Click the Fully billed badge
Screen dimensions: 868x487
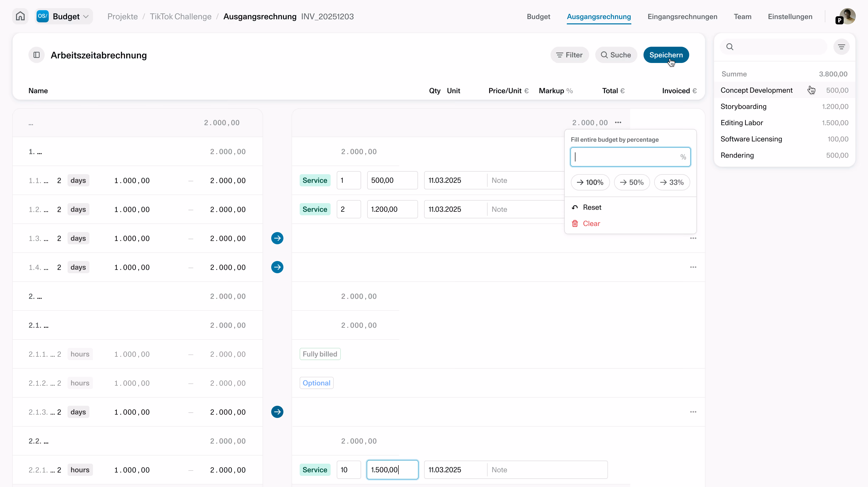pos(320,354)
